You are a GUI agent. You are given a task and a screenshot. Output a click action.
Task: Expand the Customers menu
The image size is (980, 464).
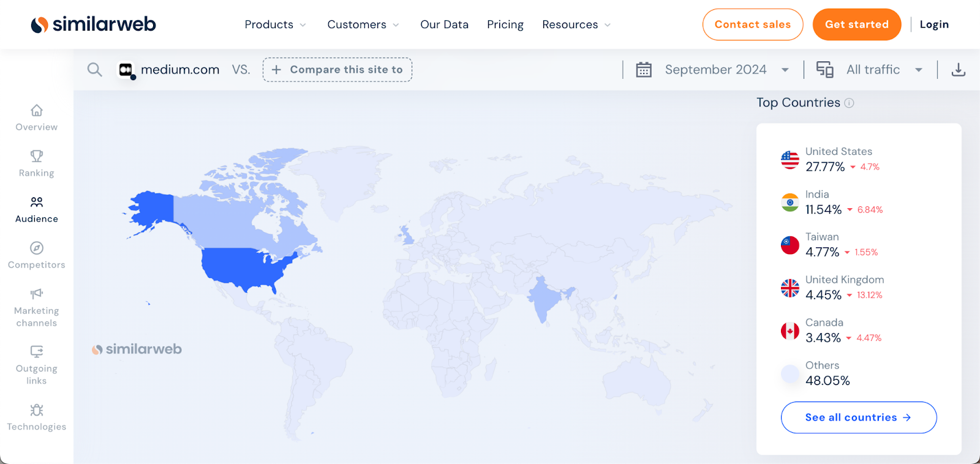363,24
